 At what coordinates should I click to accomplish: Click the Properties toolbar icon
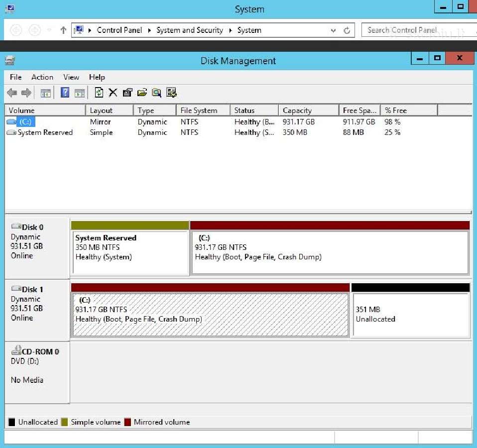(x=127, y=93)
